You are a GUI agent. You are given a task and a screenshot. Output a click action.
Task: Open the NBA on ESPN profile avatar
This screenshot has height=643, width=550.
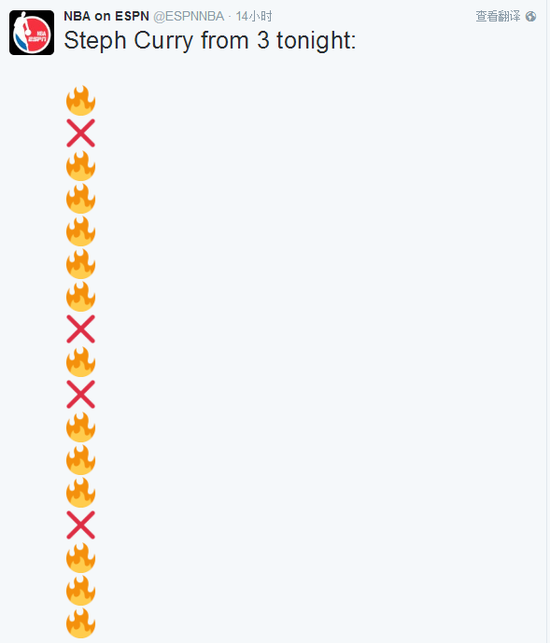click(32, 32)
